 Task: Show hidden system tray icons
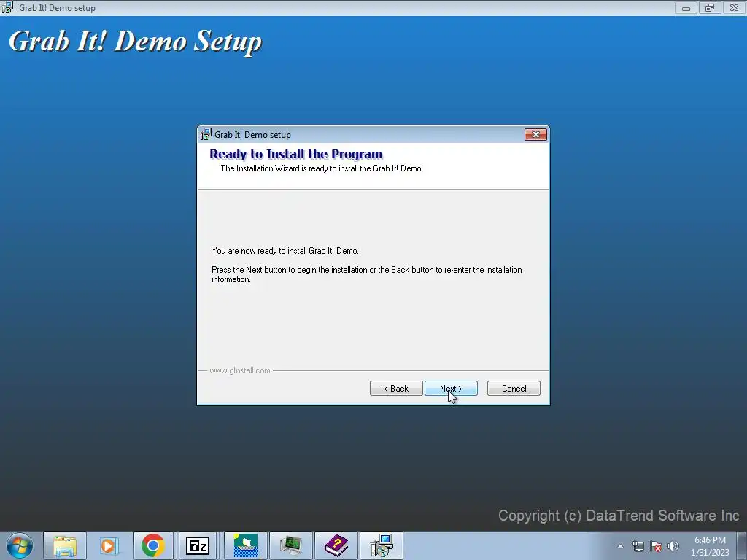click(x=620, y=546)
